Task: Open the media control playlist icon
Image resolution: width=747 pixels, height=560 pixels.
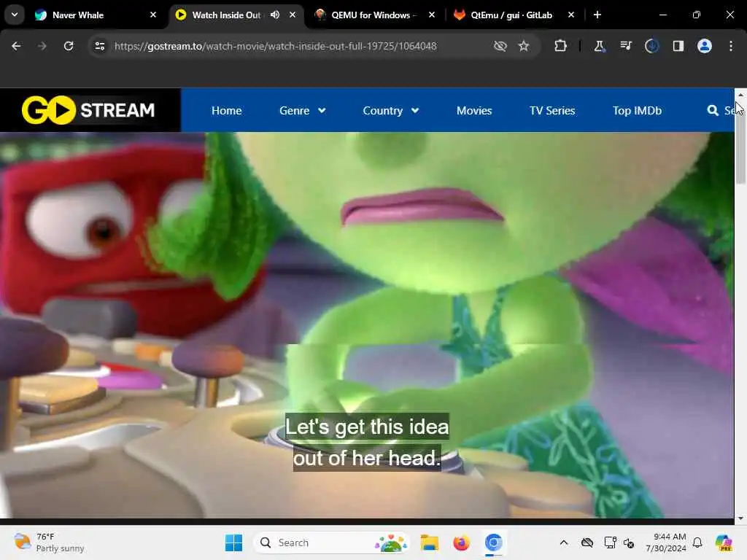Action: point(625,46)
